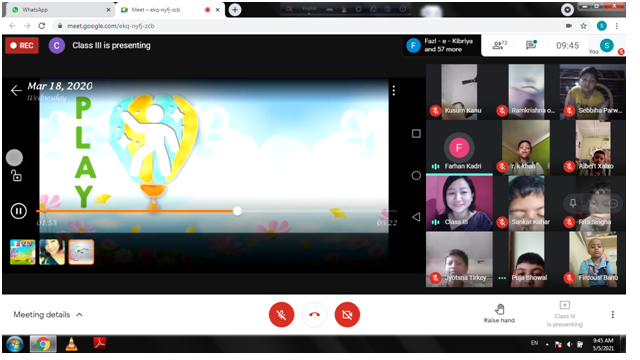Click the Class III is presenting button
Image resolution: width=640 pixels, height=360 pixels.
click(564, 314)
